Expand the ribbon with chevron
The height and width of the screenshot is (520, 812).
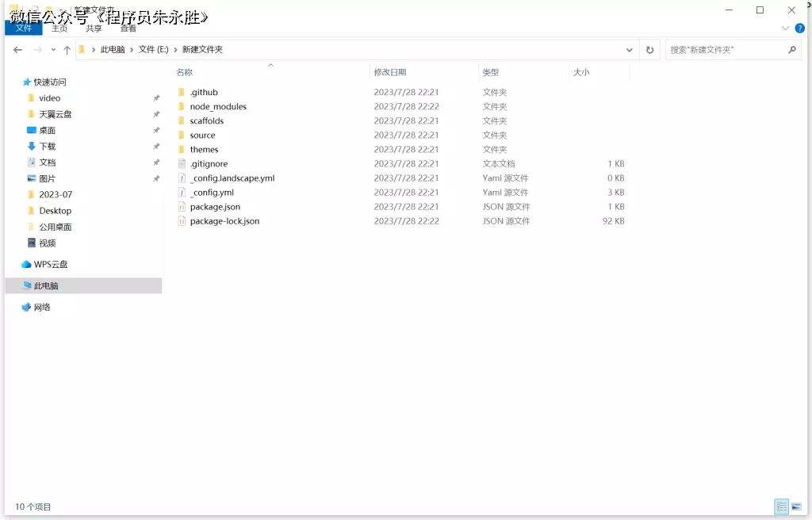[786, 28]
